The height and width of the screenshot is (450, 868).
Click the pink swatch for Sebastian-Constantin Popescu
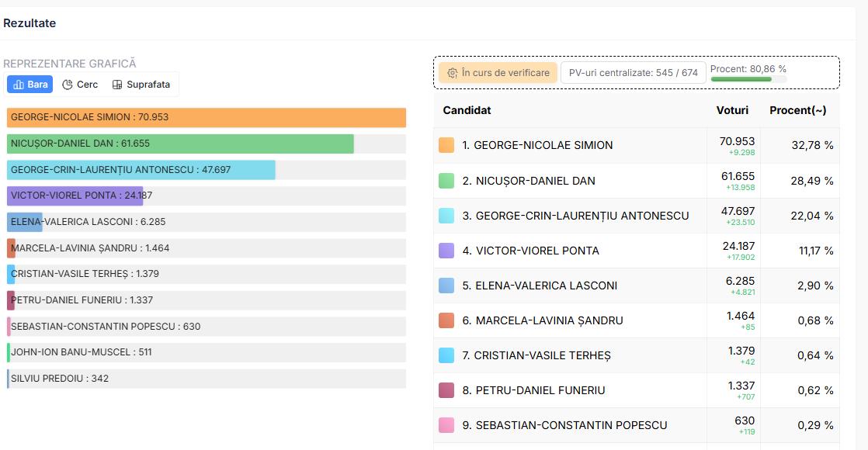(446, 425)
